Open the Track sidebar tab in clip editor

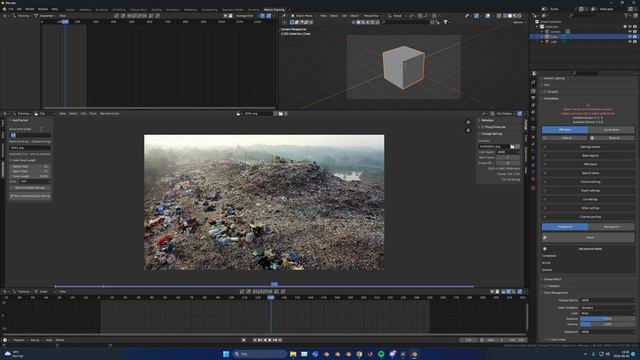point(2,123)
